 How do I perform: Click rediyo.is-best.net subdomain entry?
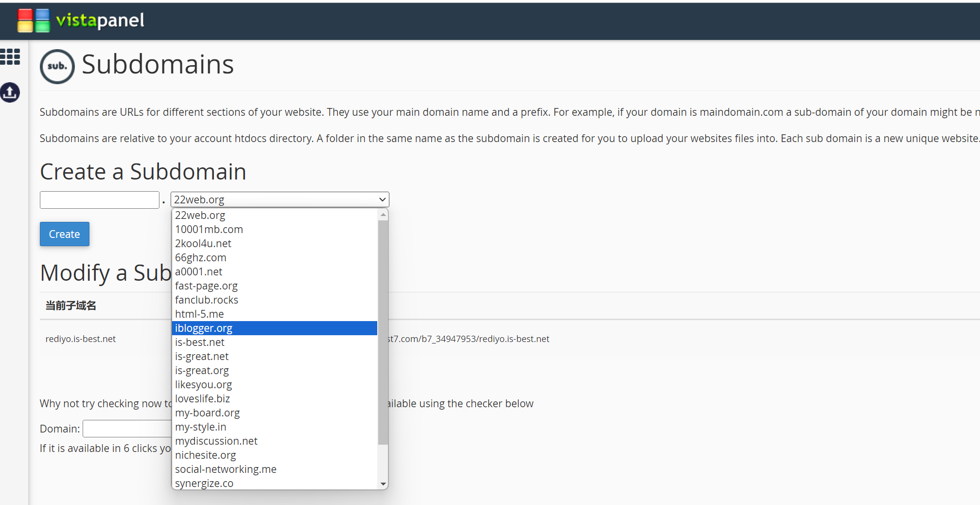coord(81,339)
